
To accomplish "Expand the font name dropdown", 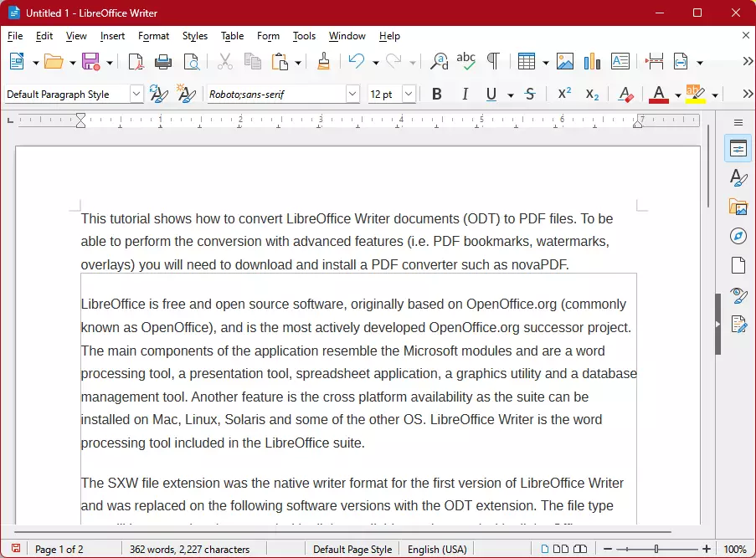I will pos(352,94).
